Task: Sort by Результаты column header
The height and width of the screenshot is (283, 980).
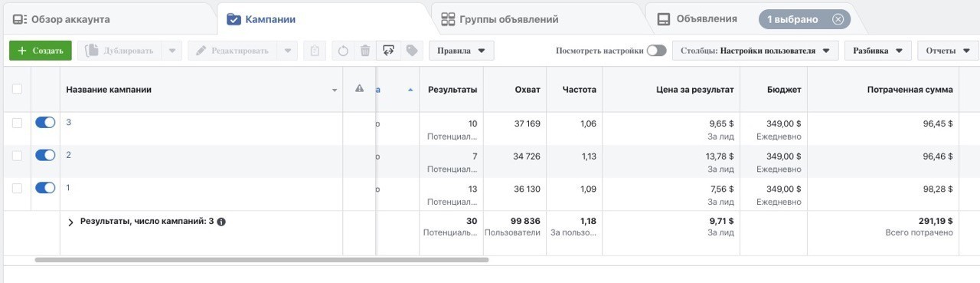Action: pos(452,89)
